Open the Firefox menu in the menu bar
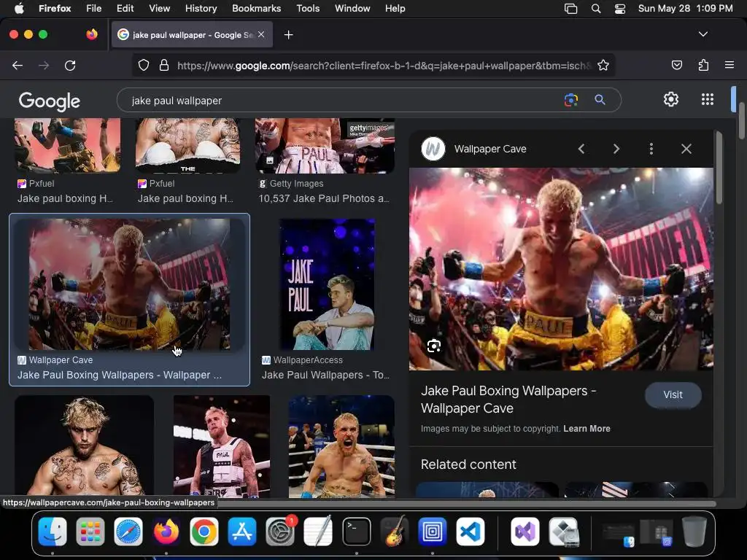 point(55,8)
